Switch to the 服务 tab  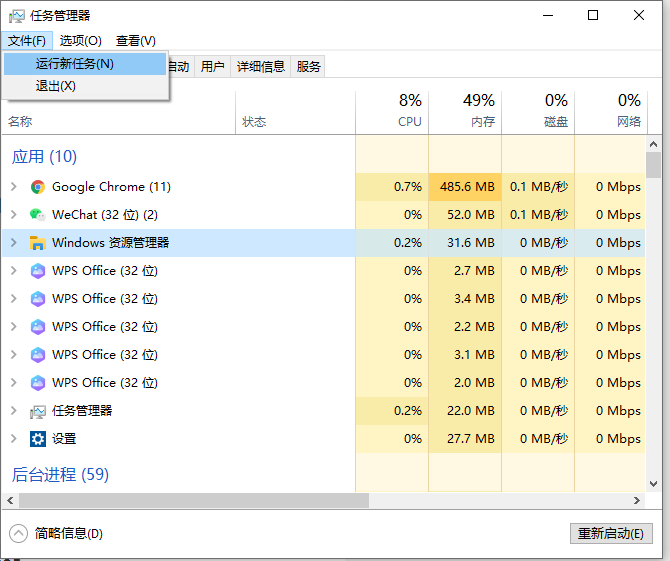tap(309, 67)
